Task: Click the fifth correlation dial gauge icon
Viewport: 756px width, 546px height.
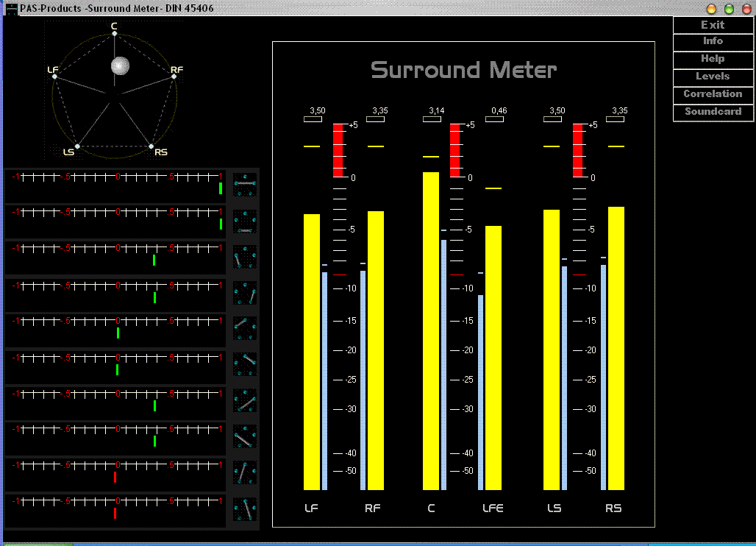Action: click(244, 329)
